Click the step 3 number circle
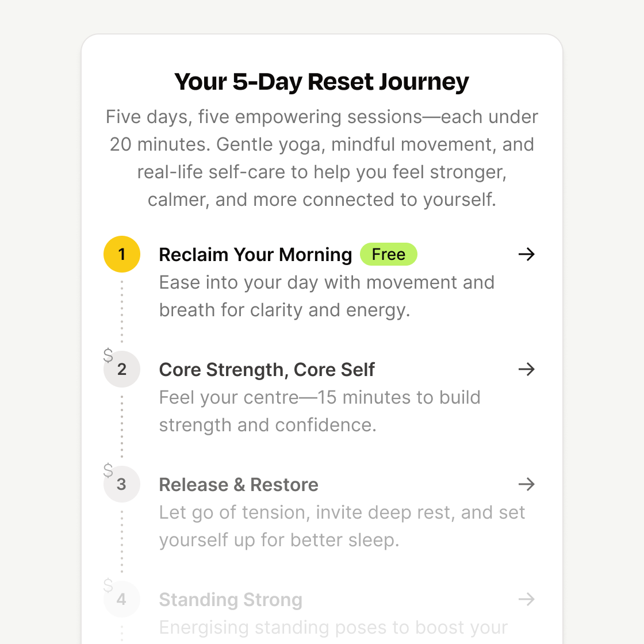The width and height of the screenshot is (644, 644). click(122, 484)
